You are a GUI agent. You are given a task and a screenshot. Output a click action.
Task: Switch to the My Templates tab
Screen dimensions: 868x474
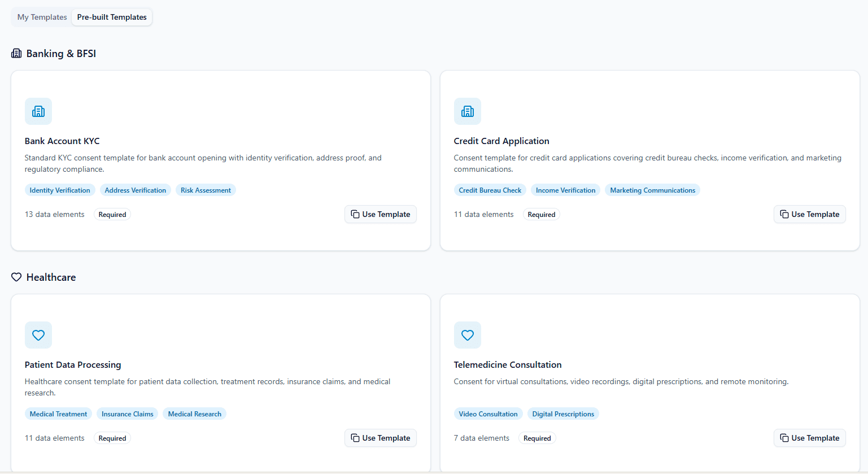pos(41,17)
